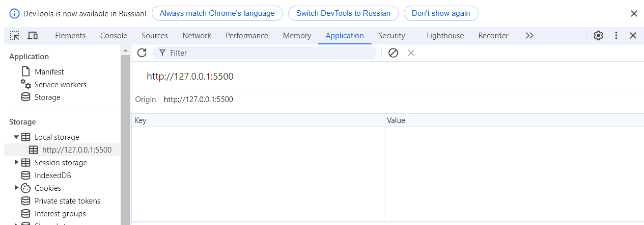
Task: Click the Filter input field
Action: click(270, 53)
